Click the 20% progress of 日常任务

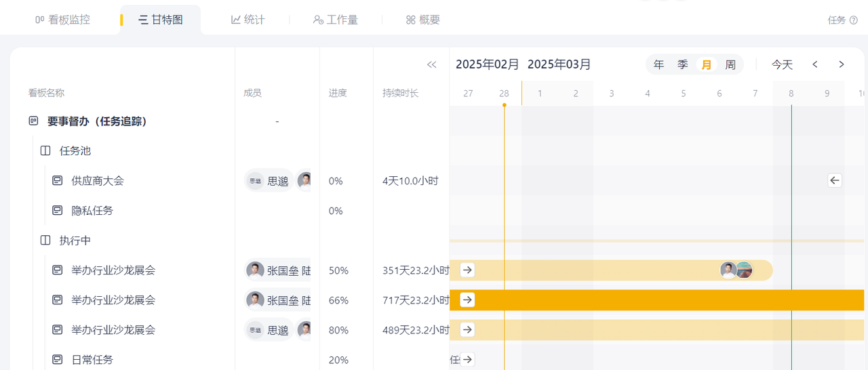point(338,360)
